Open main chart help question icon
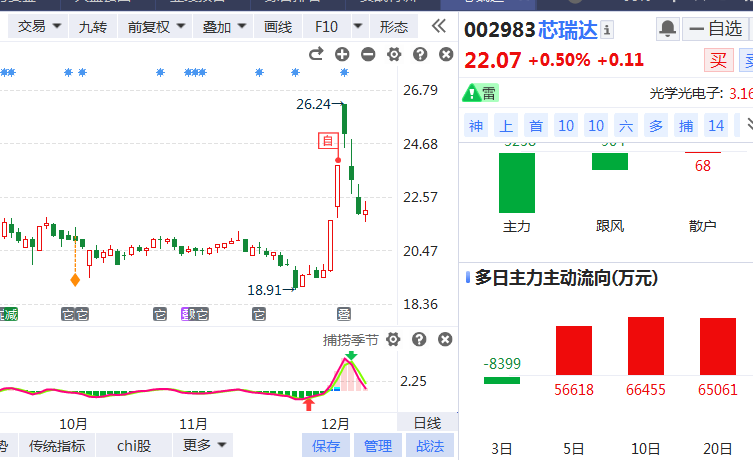 click(x=420, y=54)
